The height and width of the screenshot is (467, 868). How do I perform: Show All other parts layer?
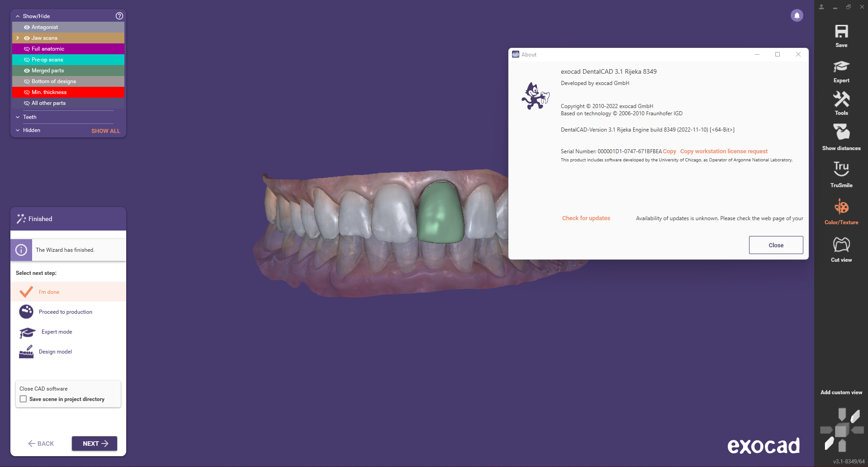coord(27,103)
